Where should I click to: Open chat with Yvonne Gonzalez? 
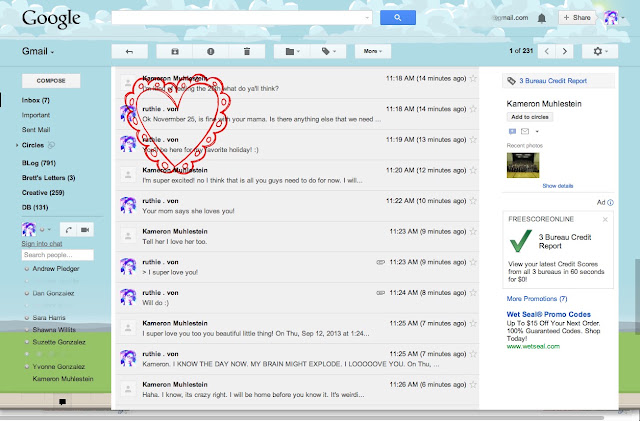click(59, 367)
